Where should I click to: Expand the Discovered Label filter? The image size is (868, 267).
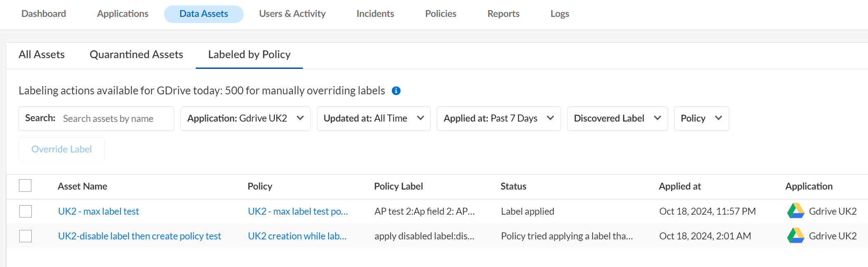(617, 119)
